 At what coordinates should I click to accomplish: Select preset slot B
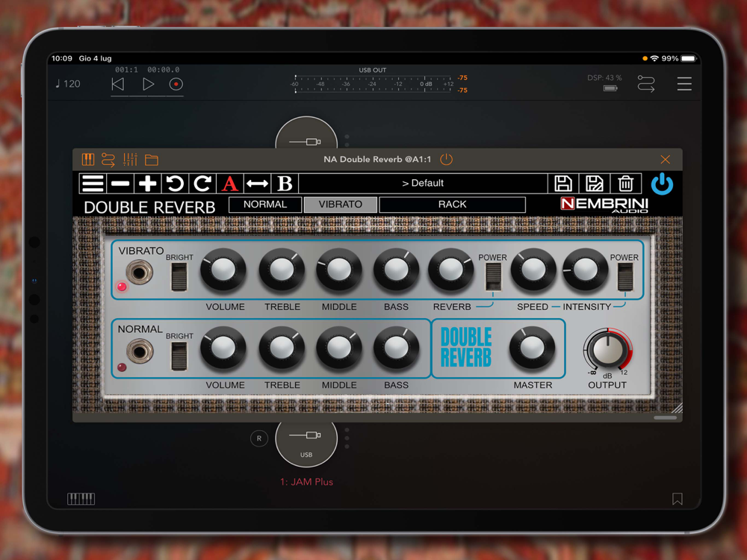(285, 184)
